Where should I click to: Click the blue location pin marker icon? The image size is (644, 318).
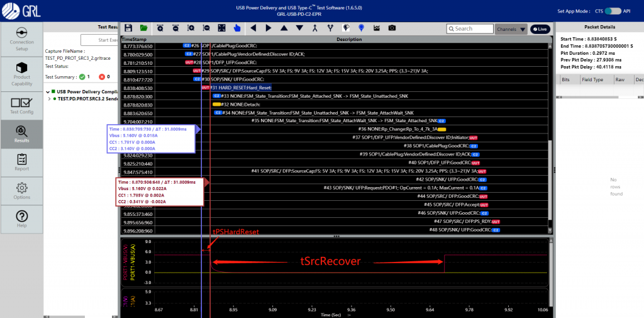361,28
